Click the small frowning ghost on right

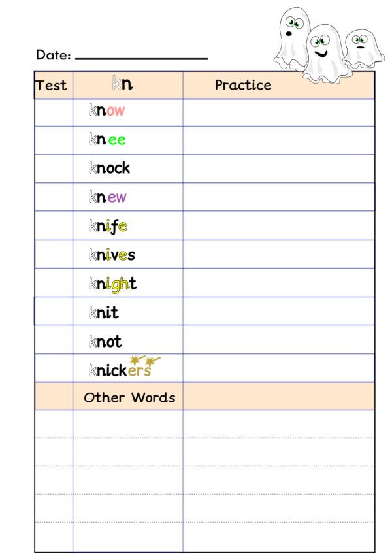coord(363,48)
